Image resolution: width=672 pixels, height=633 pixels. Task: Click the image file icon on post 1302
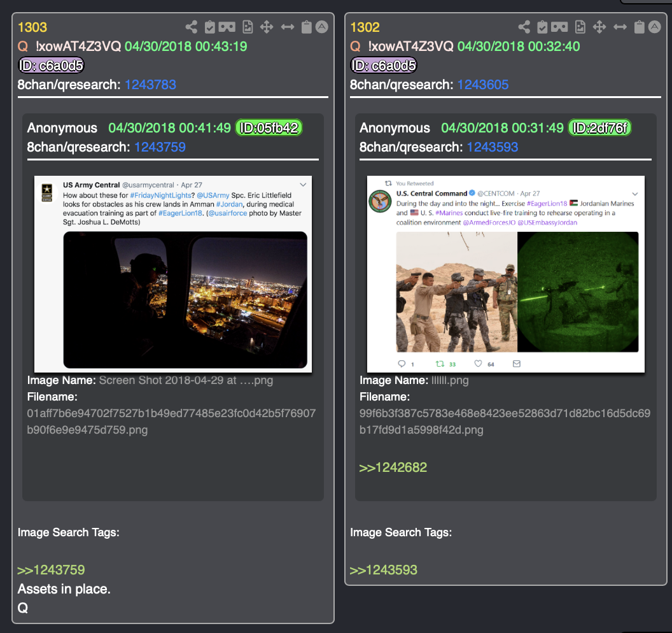pos(580,27)
